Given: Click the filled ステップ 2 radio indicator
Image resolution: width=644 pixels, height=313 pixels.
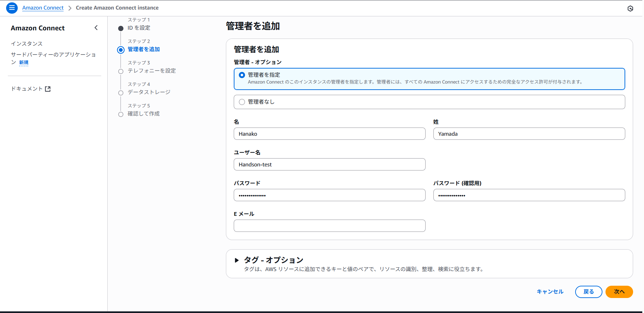Looking at the screenshot, I should 121,50.
